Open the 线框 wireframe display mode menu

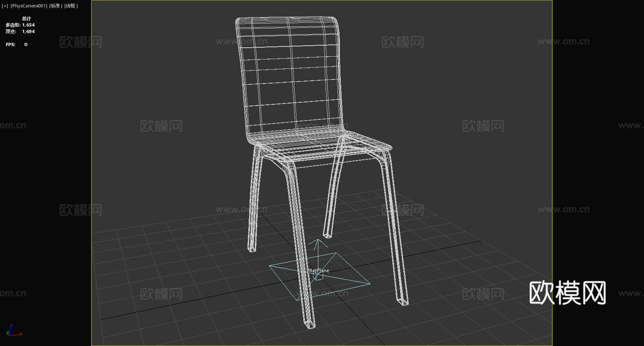(71, 6)
